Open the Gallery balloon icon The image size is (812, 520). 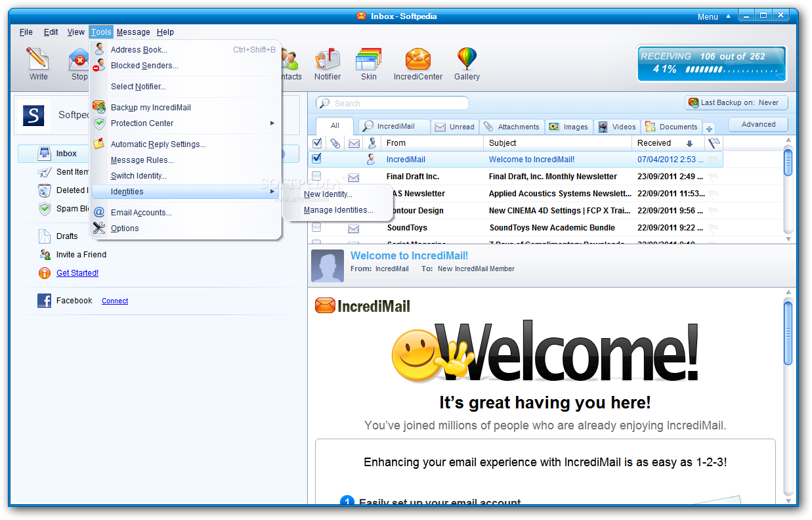point(467,59)
